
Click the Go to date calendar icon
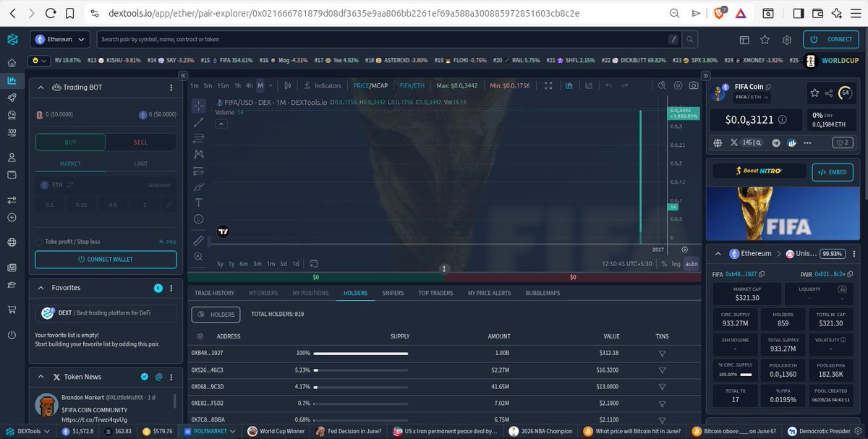tap(313, 263)
